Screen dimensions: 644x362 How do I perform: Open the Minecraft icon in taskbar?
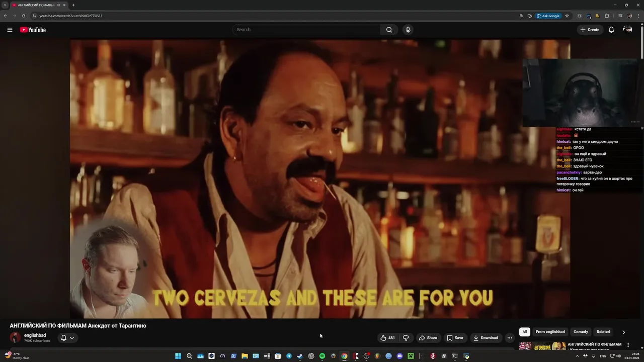(411, 356)
